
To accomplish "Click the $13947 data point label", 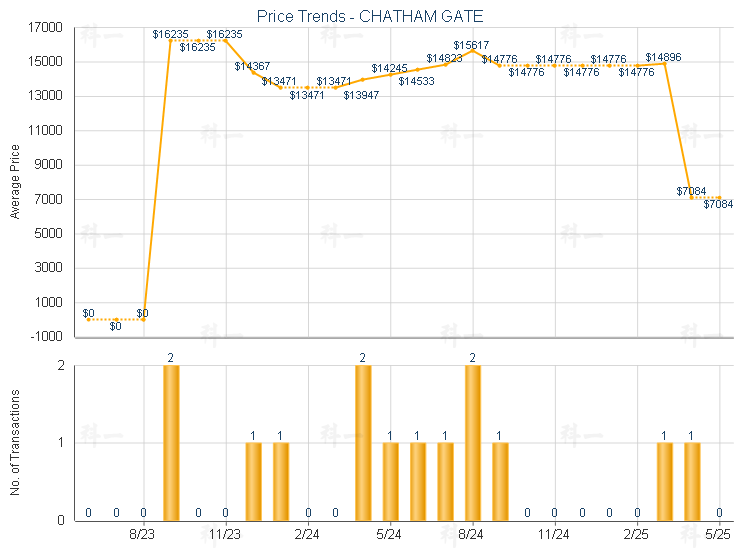I will click(361, 95).
